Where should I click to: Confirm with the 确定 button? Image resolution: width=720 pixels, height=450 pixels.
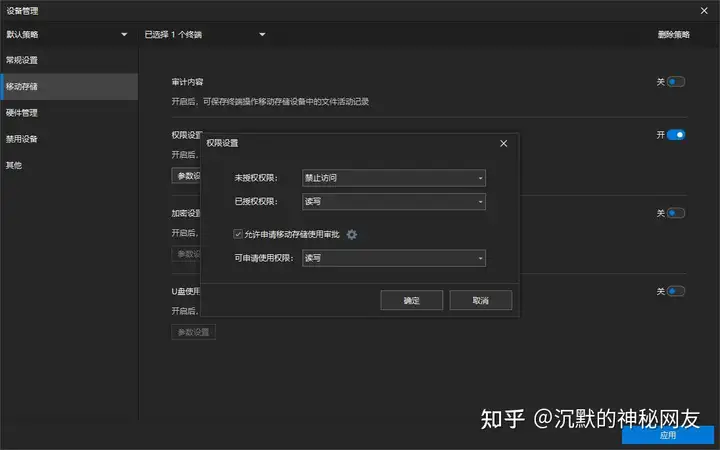point(411,300)
